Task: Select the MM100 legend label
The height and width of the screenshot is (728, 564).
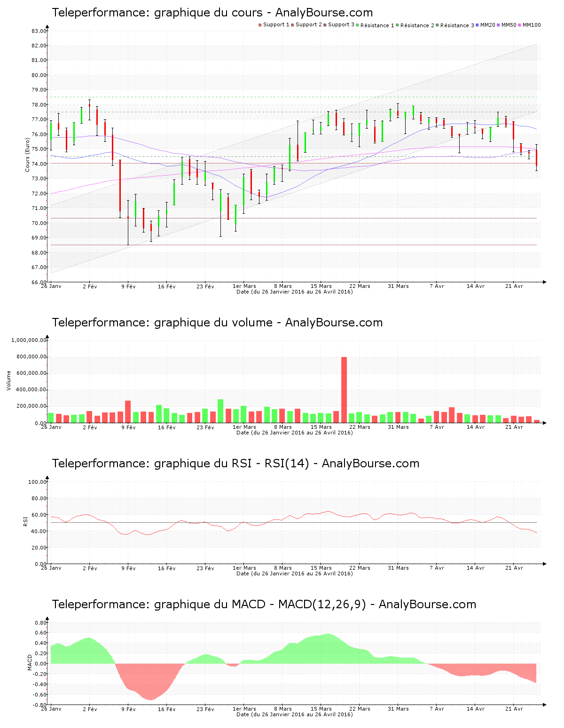Action: point(532,25)
